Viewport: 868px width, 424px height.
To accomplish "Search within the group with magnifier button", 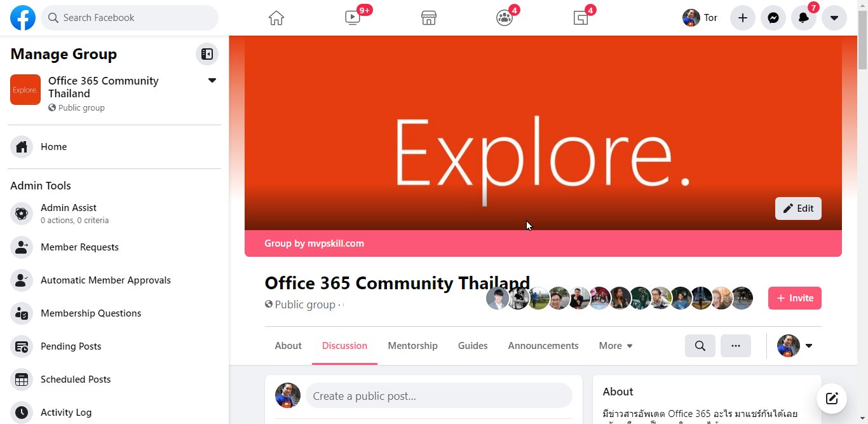I will [x=700, y=346].
